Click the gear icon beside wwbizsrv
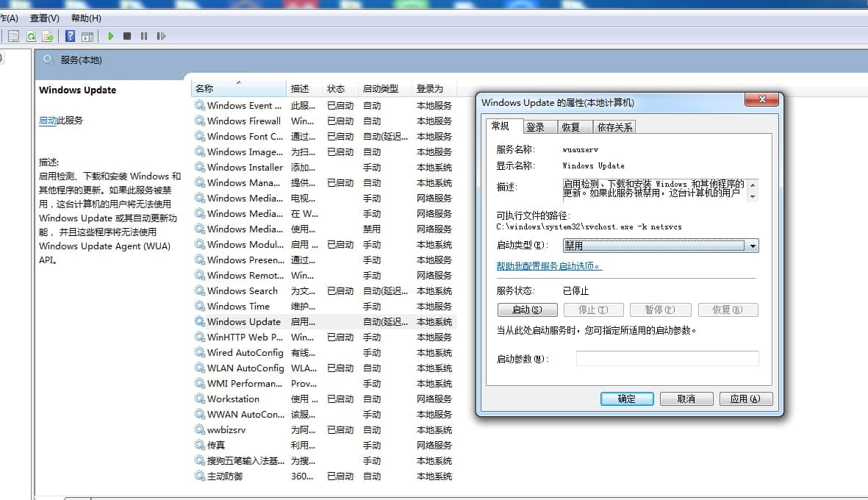 pyautogui.click(x=199, y=429)
